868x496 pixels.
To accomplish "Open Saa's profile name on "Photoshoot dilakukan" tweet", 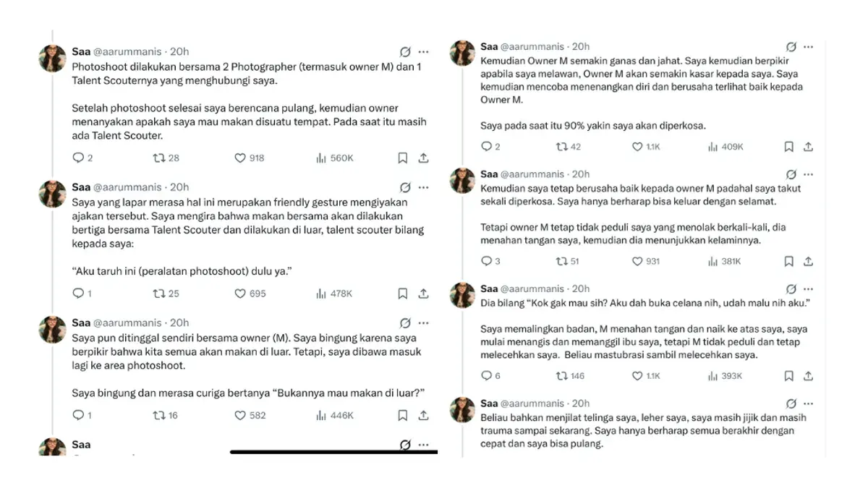I will pos(81,51).
